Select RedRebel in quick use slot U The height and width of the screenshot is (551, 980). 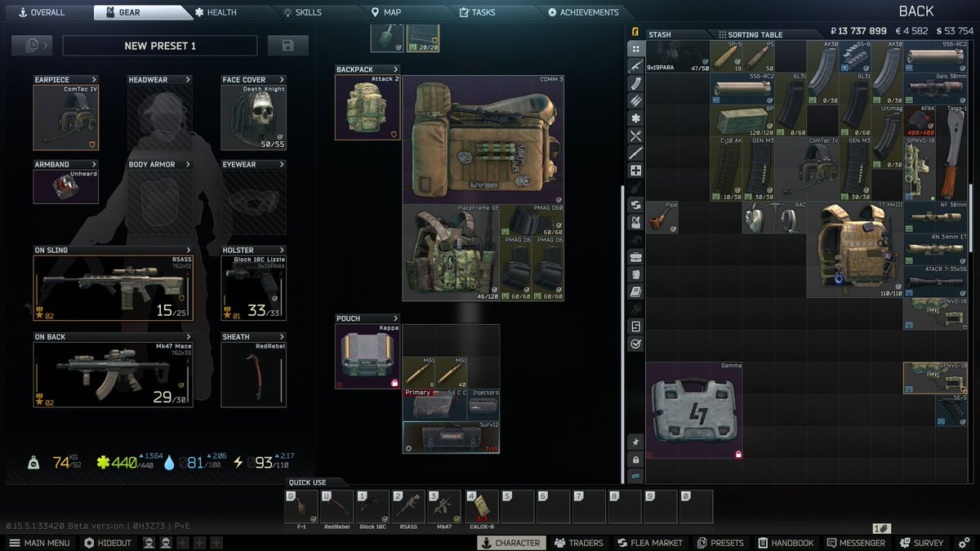pos(336,506)
